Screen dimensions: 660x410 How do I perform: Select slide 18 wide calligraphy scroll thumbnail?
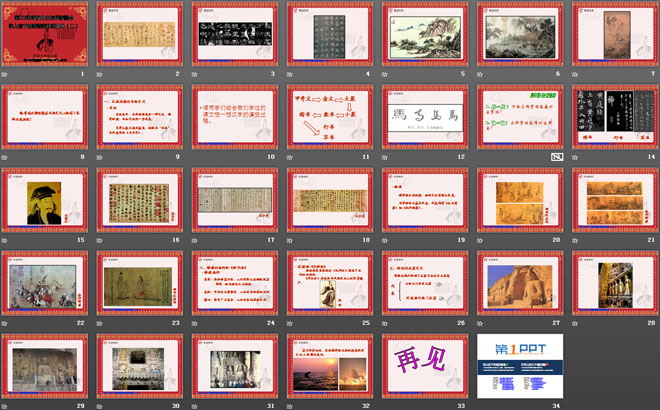point(330,200)
